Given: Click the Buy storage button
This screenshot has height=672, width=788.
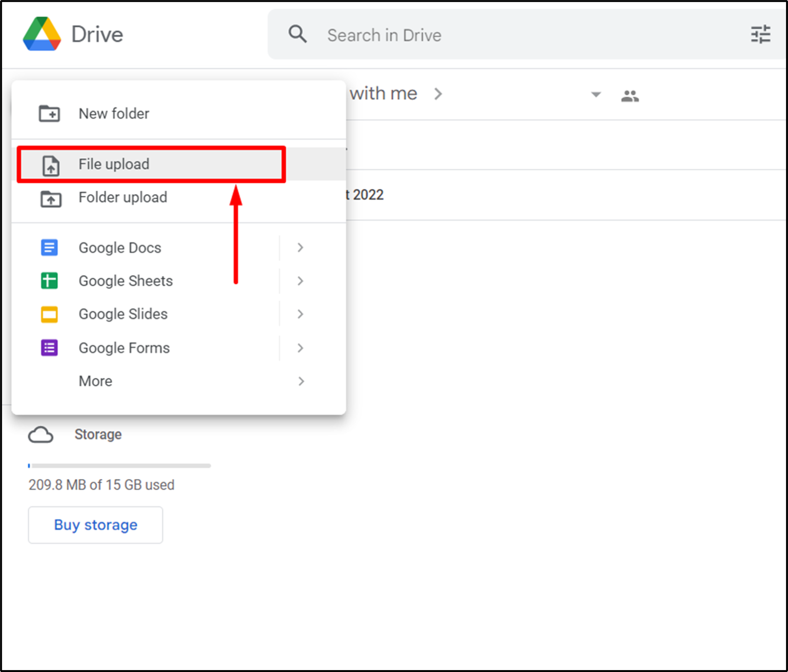Looking at the screenshot, I should point(95,525).
